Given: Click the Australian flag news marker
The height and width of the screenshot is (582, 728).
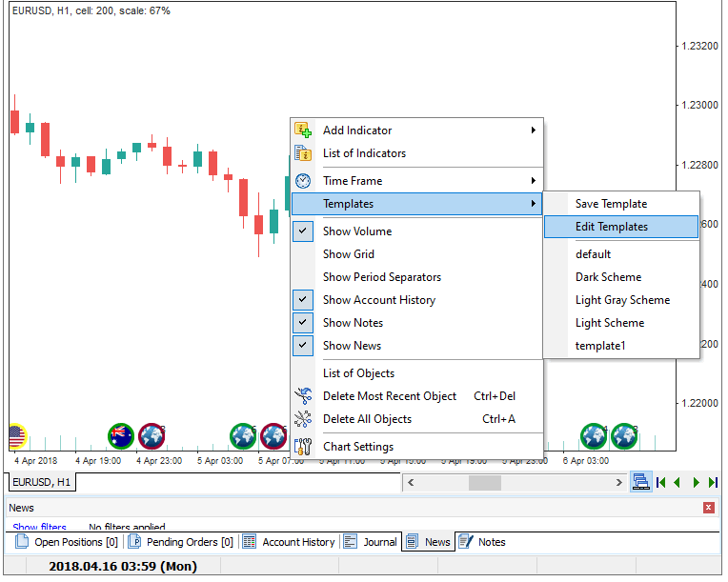Looking at the screenshot, I should [x=121, y=436].
